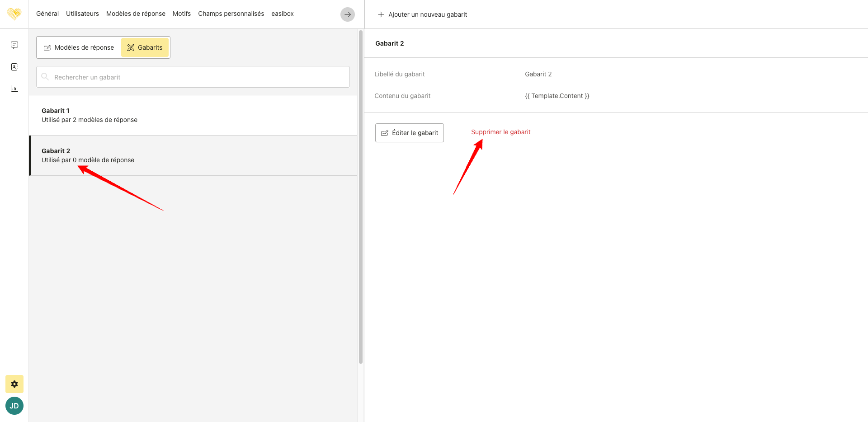The image size is (868, 422).
Task: Open the conversations chat icon in sidebar
Action: point(14,45)
